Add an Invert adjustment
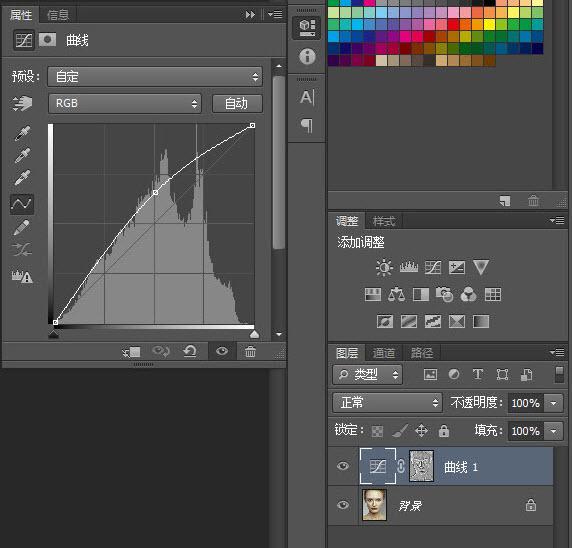The width and height of the screenshot is (572, 548). coord(385,321)
